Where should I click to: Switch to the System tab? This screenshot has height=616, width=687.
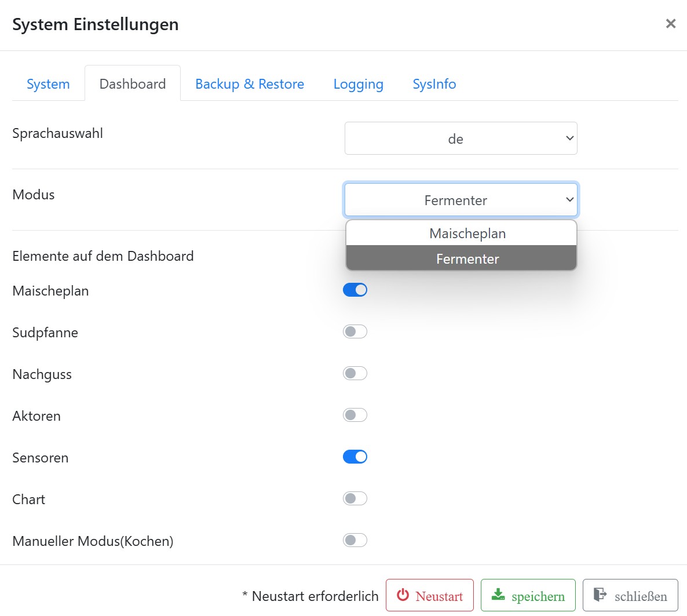(48, 84)
